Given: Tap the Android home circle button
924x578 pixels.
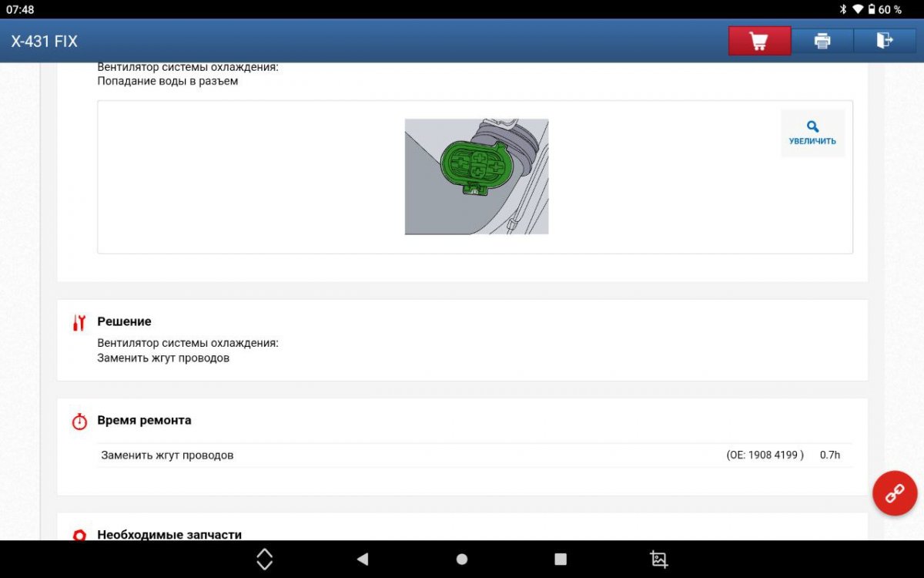Looking at the screenshot, I should click(462, 560).
